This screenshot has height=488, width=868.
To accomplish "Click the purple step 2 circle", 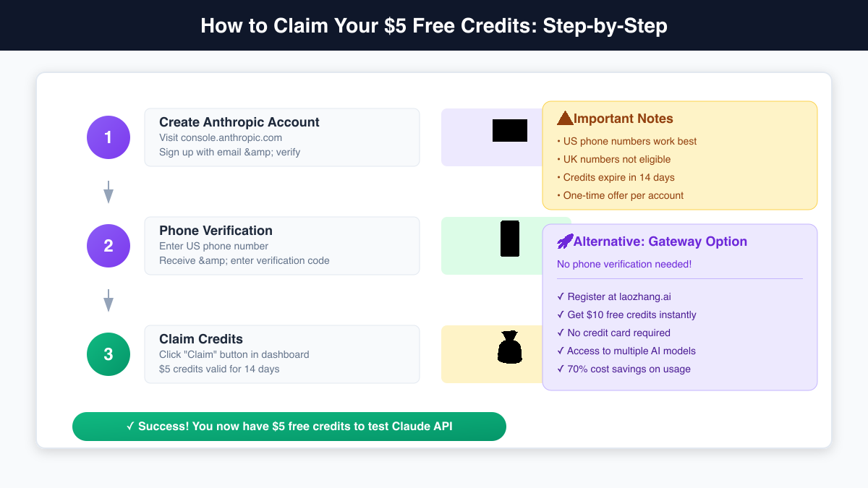I will 109,246.
